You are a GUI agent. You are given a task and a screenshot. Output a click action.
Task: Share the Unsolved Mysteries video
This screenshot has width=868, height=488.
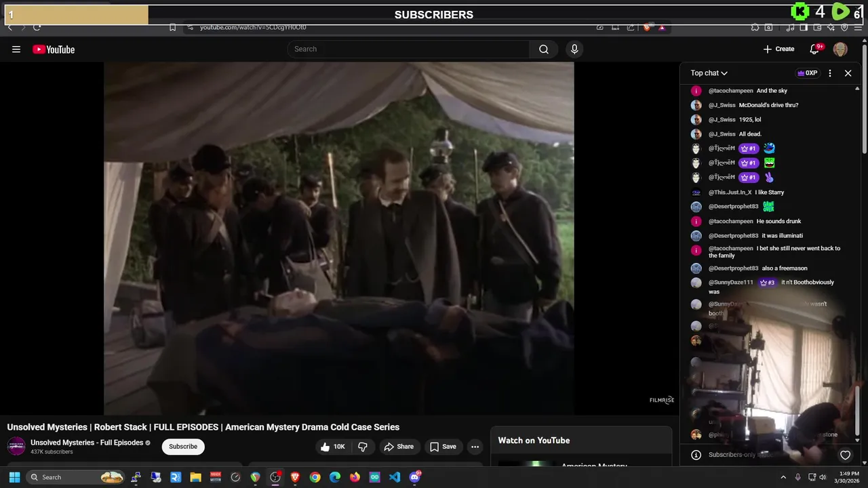coord(399,447)
